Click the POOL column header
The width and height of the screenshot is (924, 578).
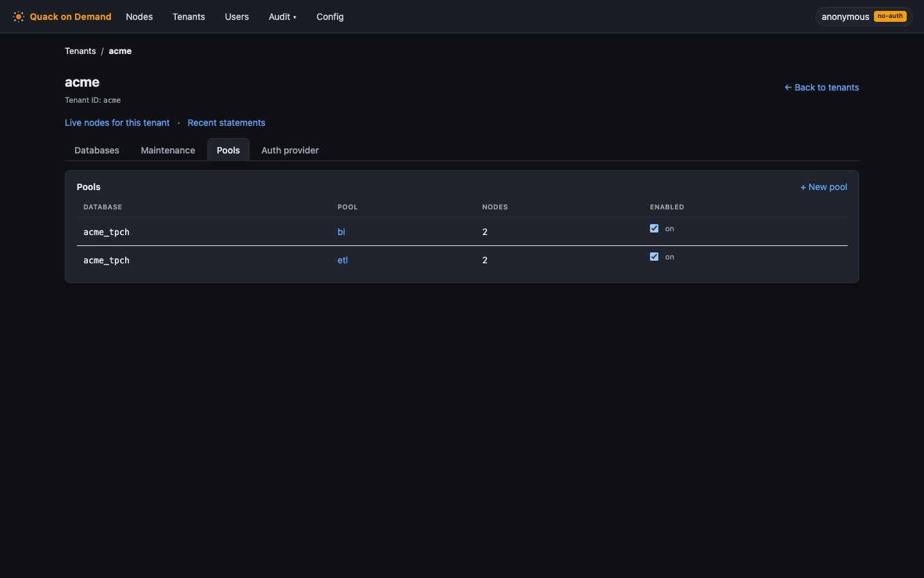[348, 207]
